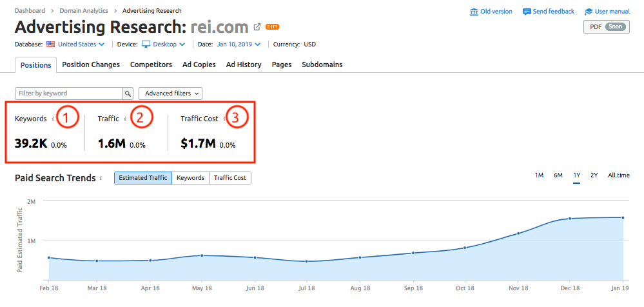The width and height of the screenshot is (644, 307).
Task: Open the Ad Copies tab
Action: [199, 64]
